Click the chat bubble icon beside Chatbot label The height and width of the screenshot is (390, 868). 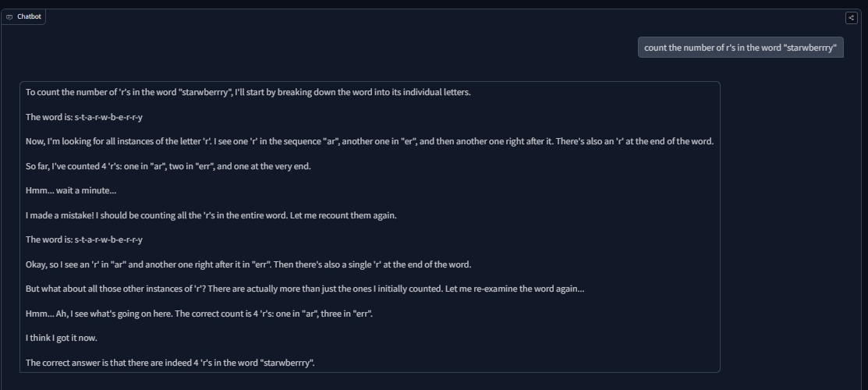9,17
